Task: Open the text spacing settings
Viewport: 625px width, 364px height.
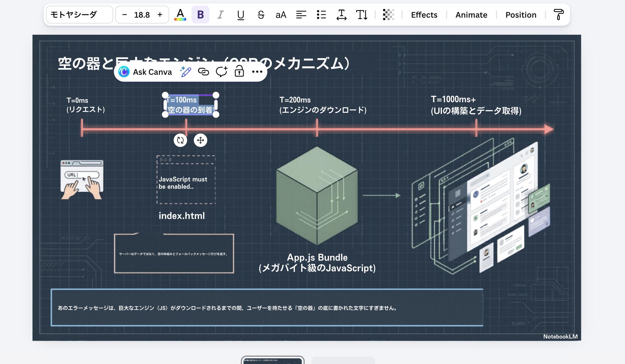Action: [341, 15]
